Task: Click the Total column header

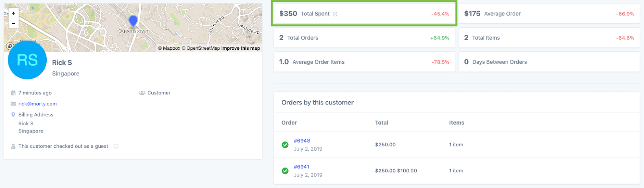Action: pos(382,123)
